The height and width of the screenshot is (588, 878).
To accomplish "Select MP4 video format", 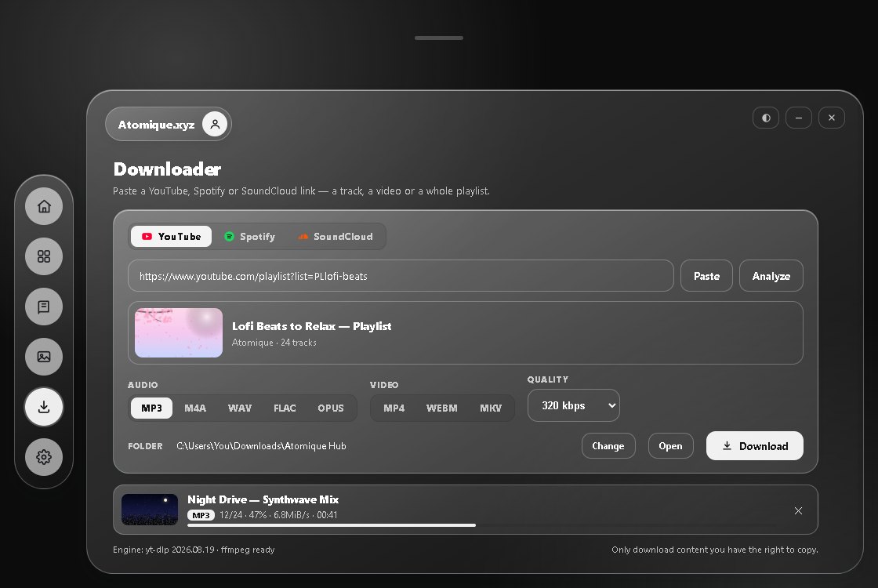I will 394,408.
